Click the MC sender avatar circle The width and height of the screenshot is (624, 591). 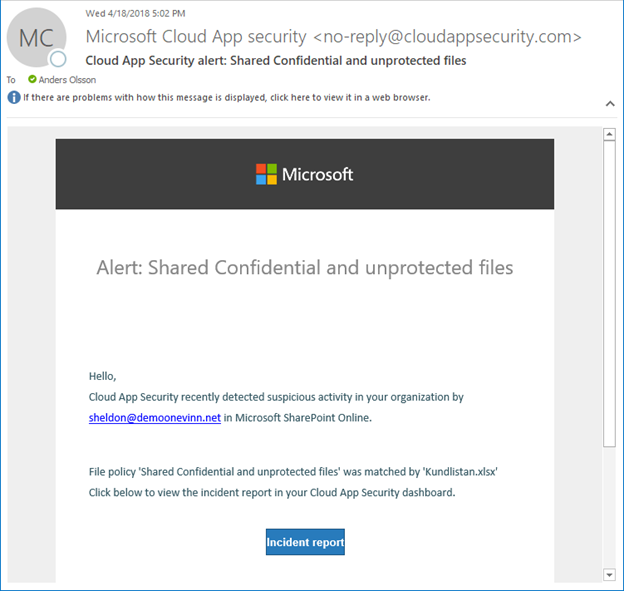click(x=36, y=38)
